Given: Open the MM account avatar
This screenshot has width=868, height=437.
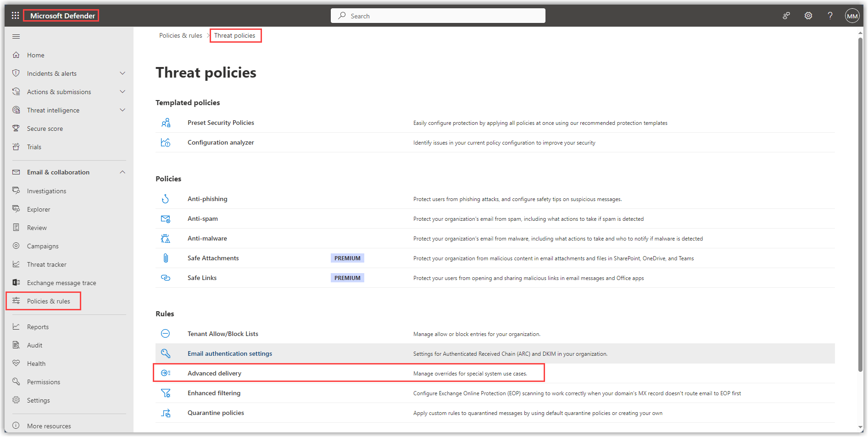Looking at the screenshot, I should 852,16.
